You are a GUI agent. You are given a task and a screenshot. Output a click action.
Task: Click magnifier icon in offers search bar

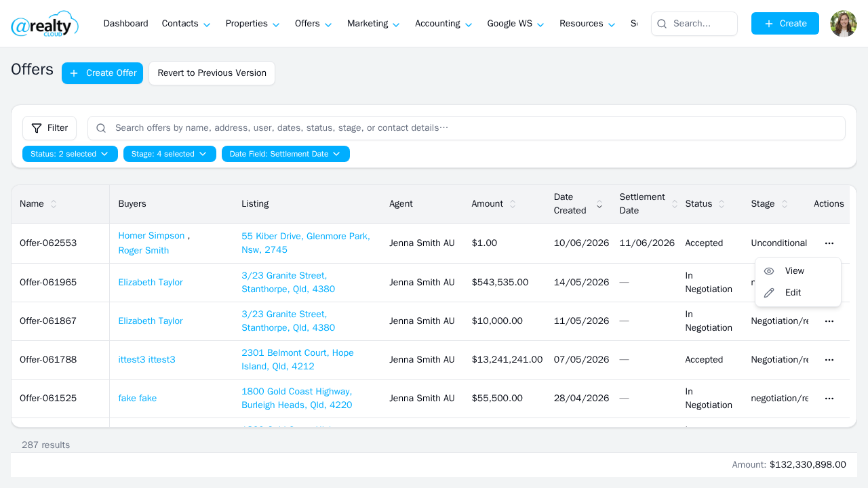[101, 128]
